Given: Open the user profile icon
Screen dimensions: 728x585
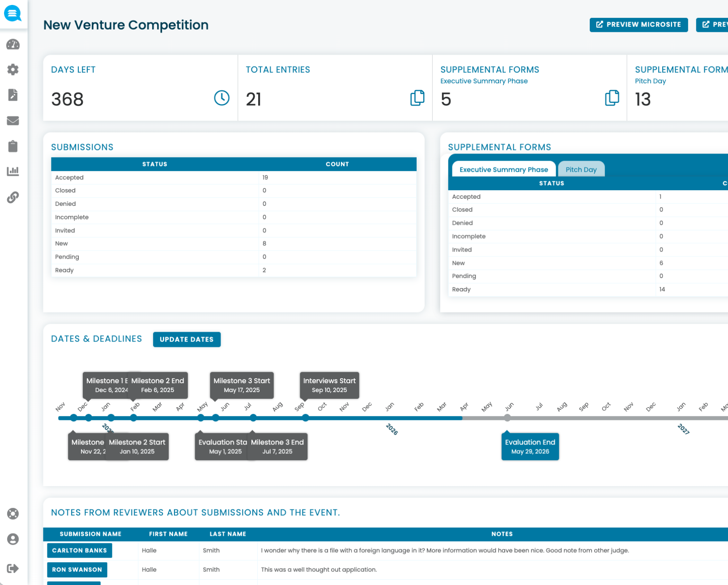Looking at the screenshot, I should pos(13,539).
